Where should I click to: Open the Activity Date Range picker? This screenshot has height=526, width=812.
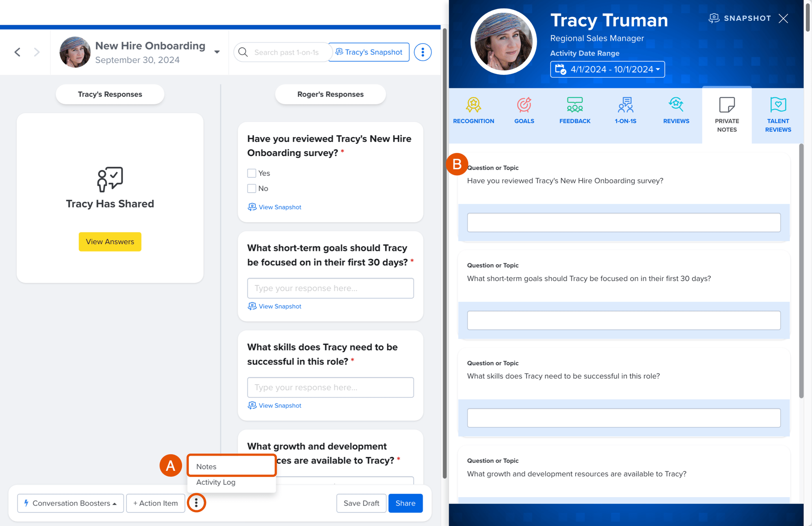(607, 69)
